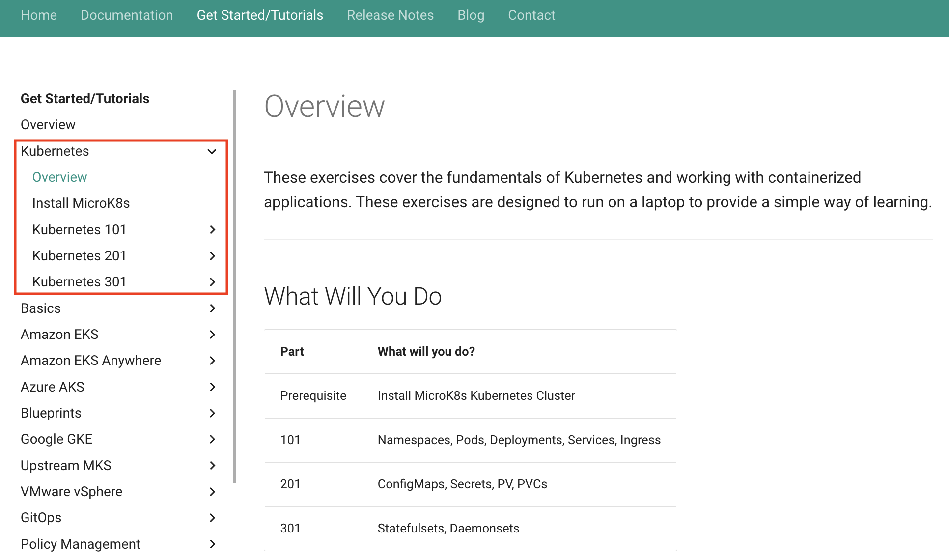This screenshot has width=949, height=560.
Task: Open the Google GKE sidebar section
Action: [56, 439]
